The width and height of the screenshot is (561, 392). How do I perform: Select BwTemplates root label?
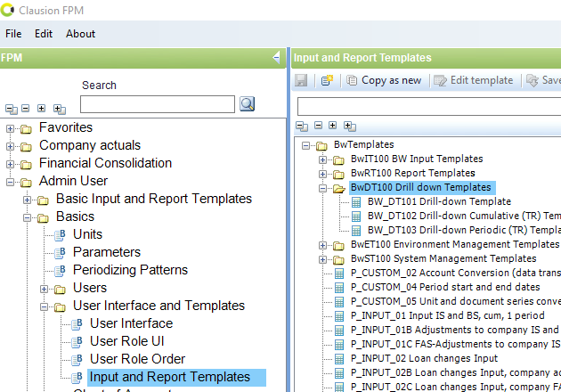pos(364,144)
